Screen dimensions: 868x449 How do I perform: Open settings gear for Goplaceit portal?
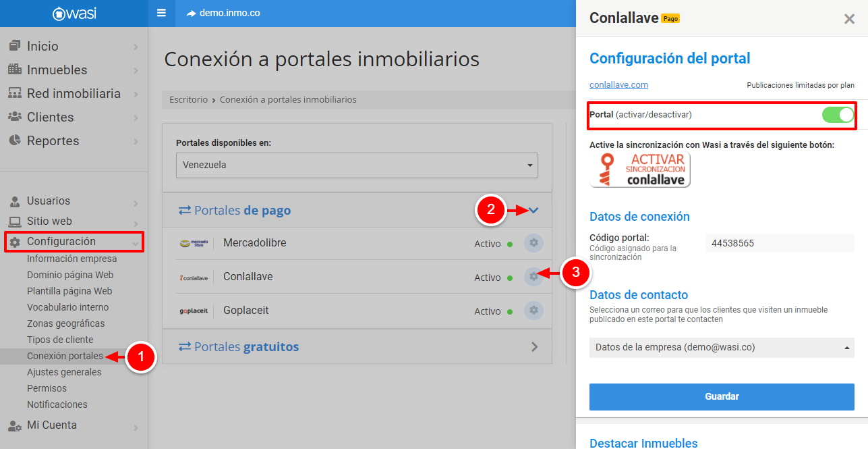pyautogui.click(x=533, y=311)
